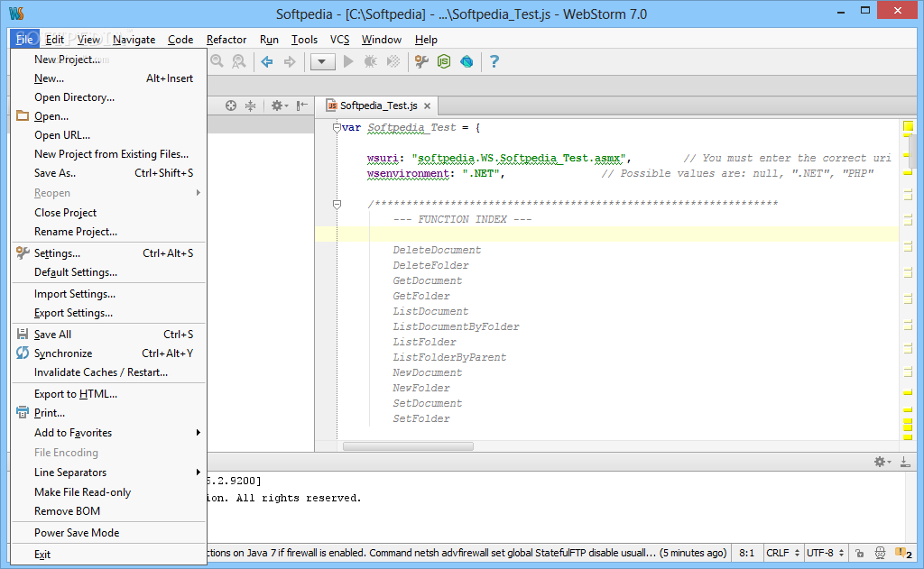Select Save As.. menu entry
924x569 pixels.
point(109,172)
